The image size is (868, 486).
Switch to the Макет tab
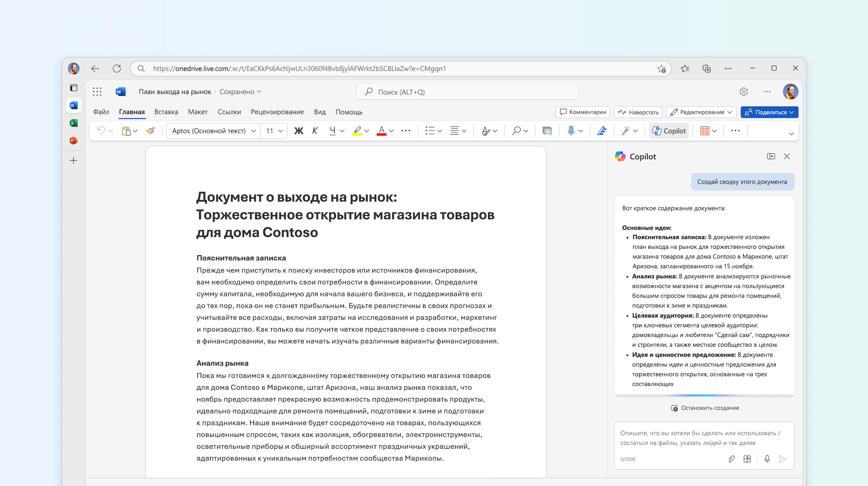coord(198,112)
